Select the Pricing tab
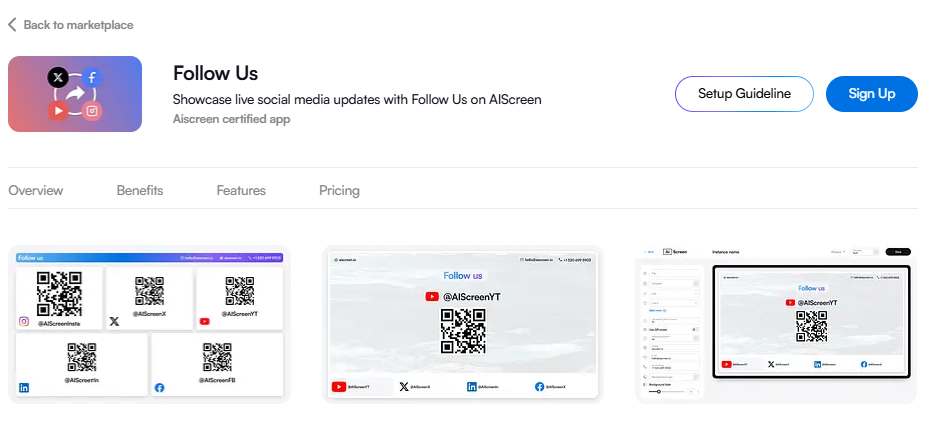The width and height of the screenshot is (926, 422). coord(339,191)
